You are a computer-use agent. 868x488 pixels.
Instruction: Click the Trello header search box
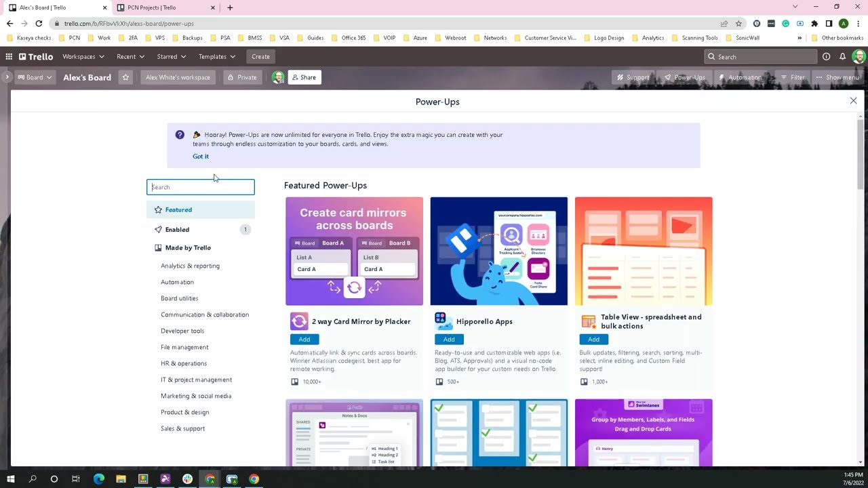tap(761, 57)
